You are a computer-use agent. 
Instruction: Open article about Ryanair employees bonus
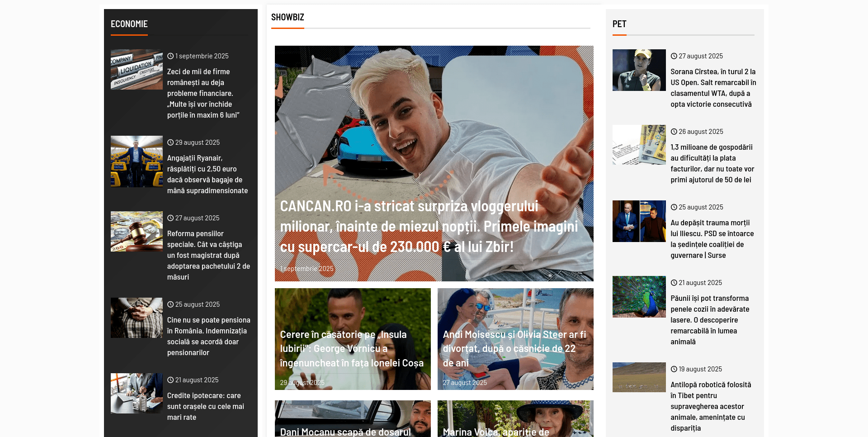click(x=207, y=174)
